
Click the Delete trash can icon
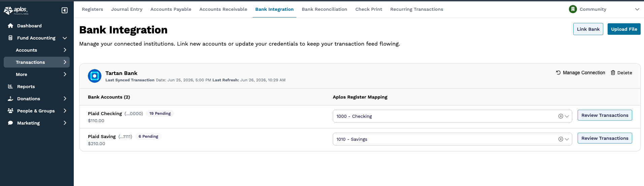[613, 73]
